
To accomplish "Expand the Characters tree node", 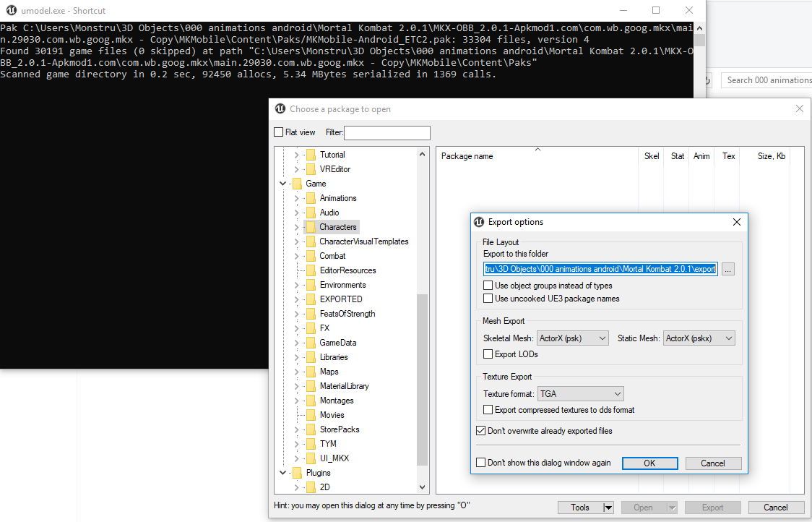I will click(x=297, y=227).
